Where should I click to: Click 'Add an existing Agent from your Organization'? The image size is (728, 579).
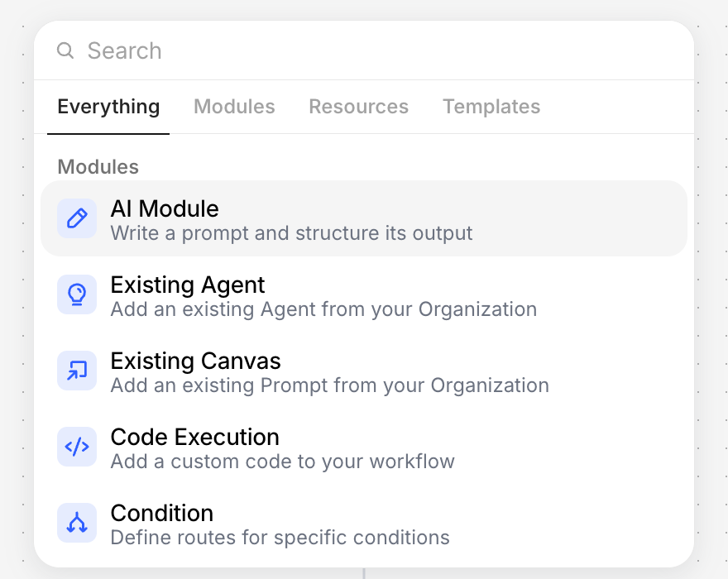tap(323, 309)
